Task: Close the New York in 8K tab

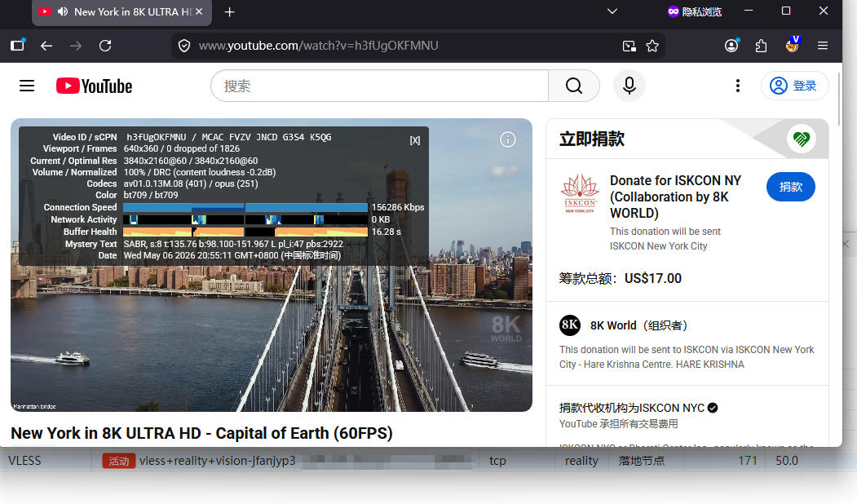Action: 199,11
